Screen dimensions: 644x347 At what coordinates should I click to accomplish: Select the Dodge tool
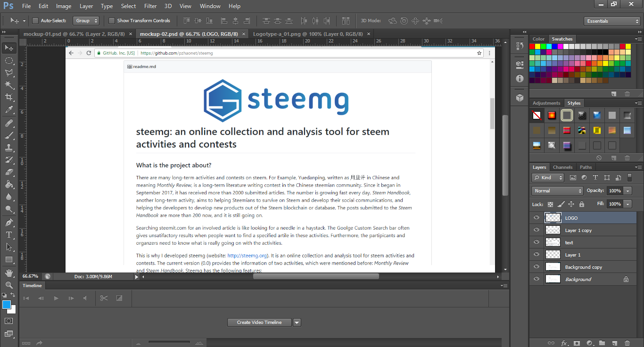tap(9, 209)
